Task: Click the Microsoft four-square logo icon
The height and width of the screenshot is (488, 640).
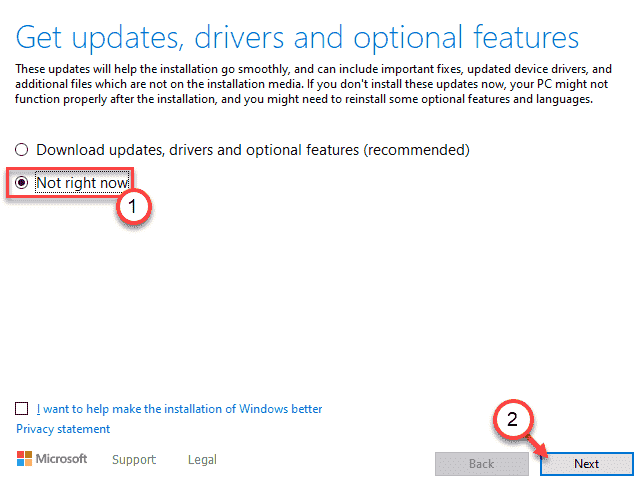Action: 24,459
